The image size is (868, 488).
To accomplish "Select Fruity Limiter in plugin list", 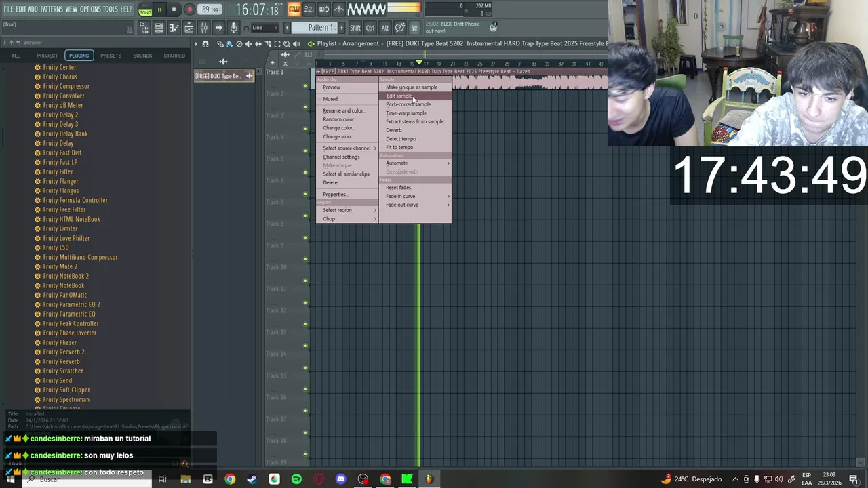I will [60, 228].
